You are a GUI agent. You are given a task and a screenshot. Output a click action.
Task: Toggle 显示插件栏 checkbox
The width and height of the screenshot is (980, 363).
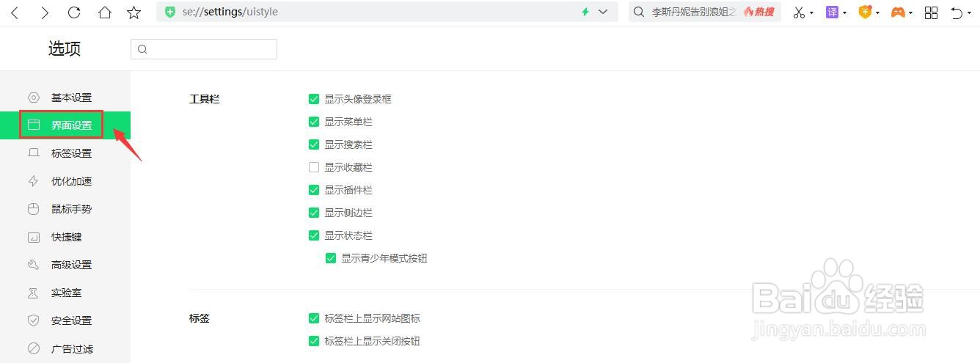pos(314,190)
